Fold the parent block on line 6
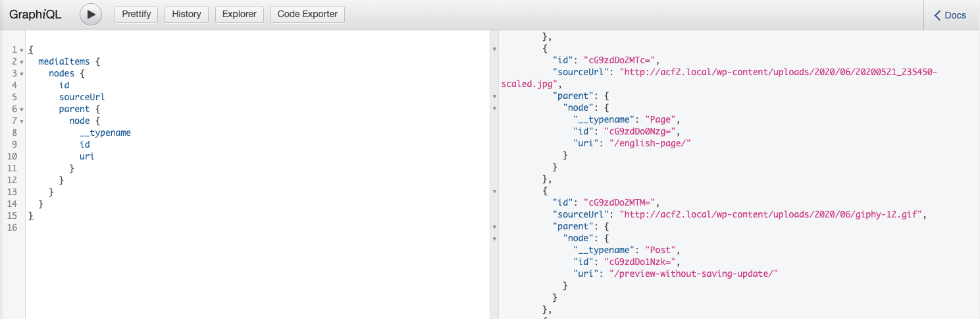The height and width of the screenshot is (319, 980). [22, 109]
